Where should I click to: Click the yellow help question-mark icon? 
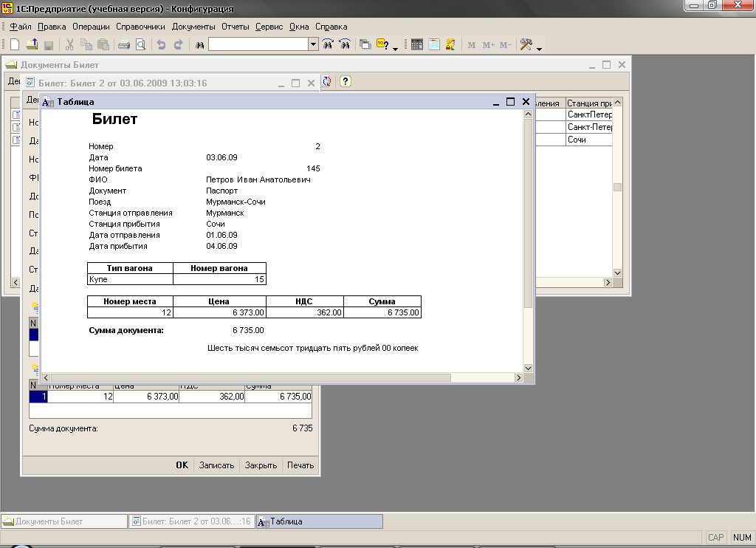pos(345,81)
